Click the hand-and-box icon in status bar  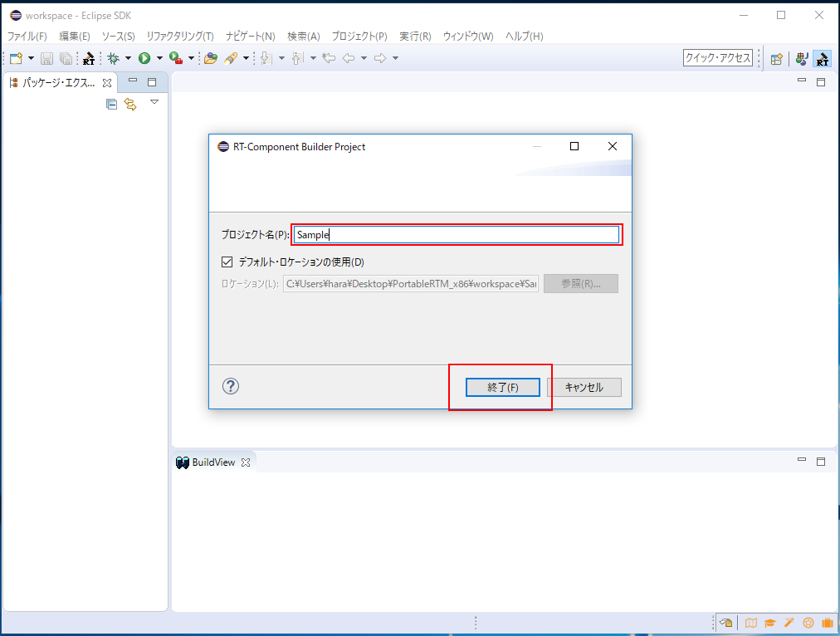pyautogui.click(x=726, y=623)
